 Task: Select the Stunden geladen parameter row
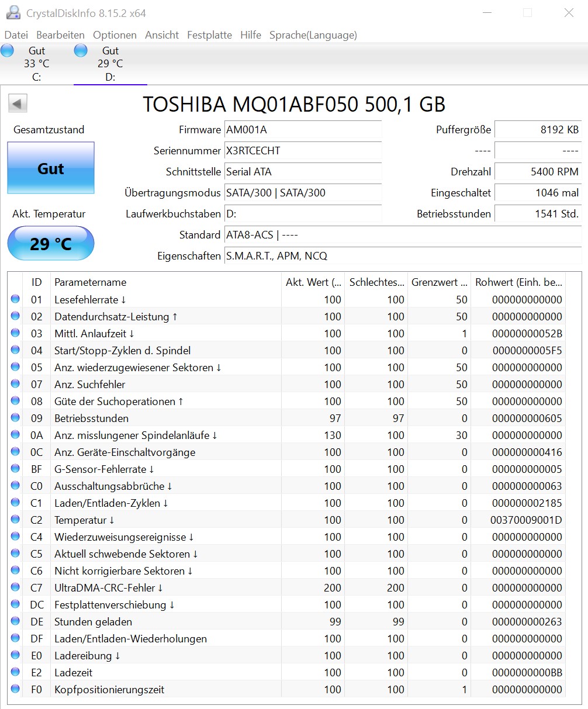point(286,622)
